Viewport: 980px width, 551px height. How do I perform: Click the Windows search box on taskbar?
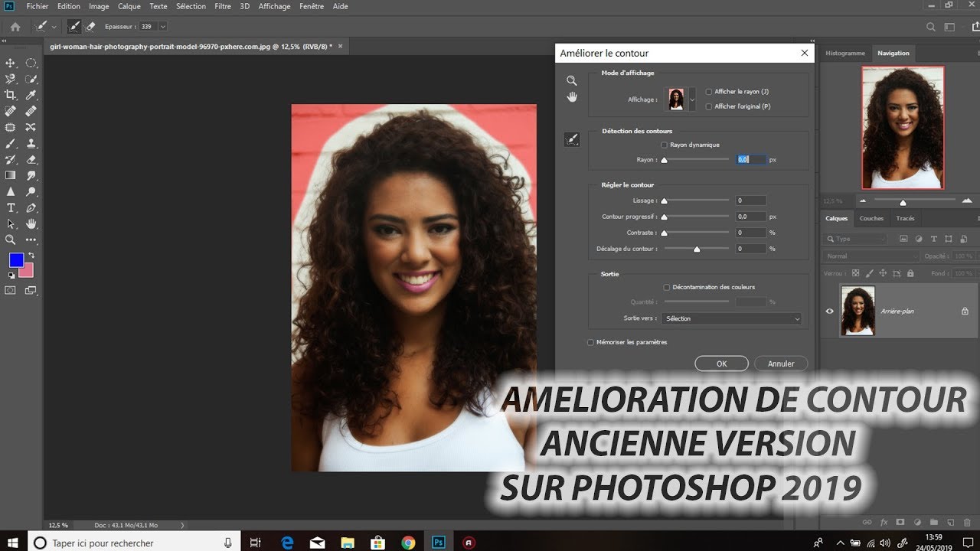click(x=134, y=543)
